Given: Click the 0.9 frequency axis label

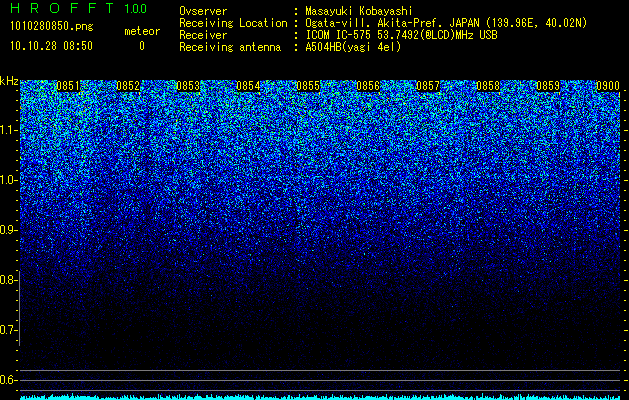Looking at the screenshot, I should 8,230.
